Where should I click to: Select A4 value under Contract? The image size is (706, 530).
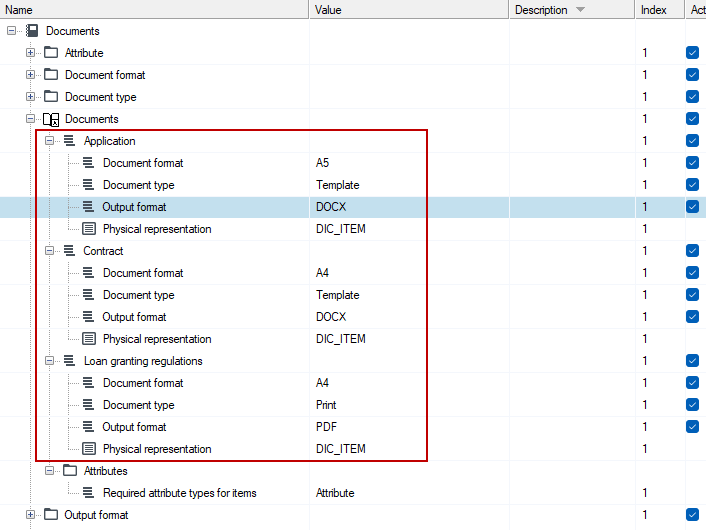click(x=322, y=272)
